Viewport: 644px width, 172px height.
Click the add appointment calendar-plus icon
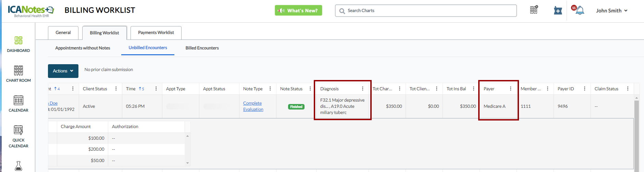[x=558, y=11]
